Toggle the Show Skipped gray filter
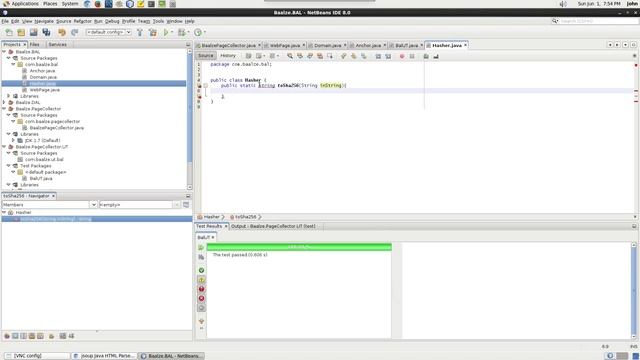 click(201, 308)
